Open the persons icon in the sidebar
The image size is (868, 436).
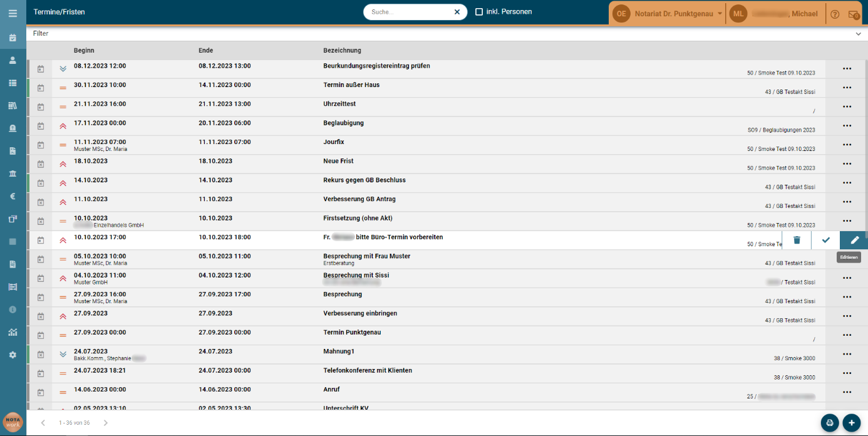pos(13,60)
